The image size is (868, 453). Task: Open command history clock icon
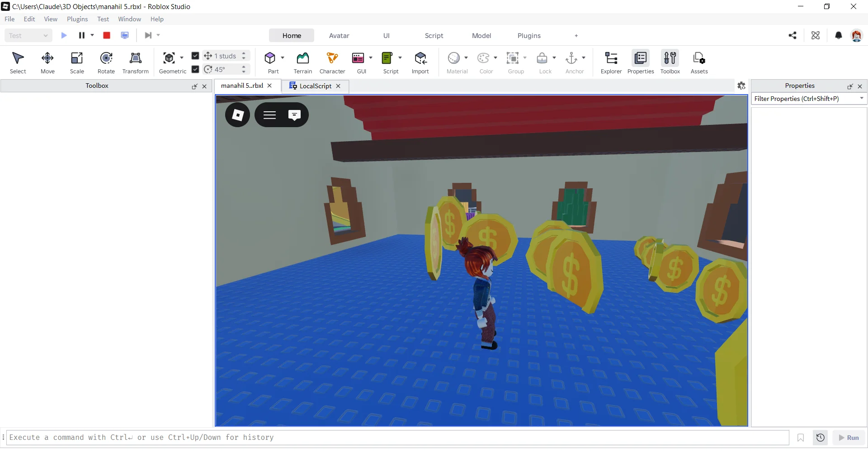[821, 438]
